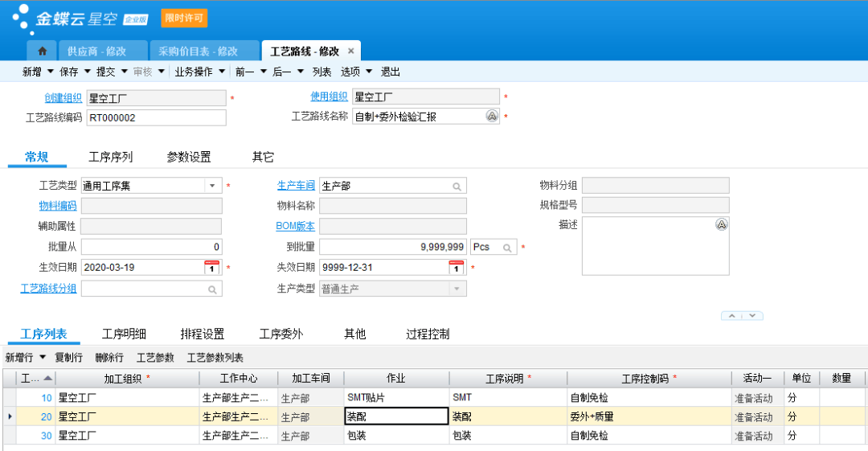This screenshot has height=451, width=868.
Task: Click 作业 cell SMT贴片
Action: coord(396,397)
